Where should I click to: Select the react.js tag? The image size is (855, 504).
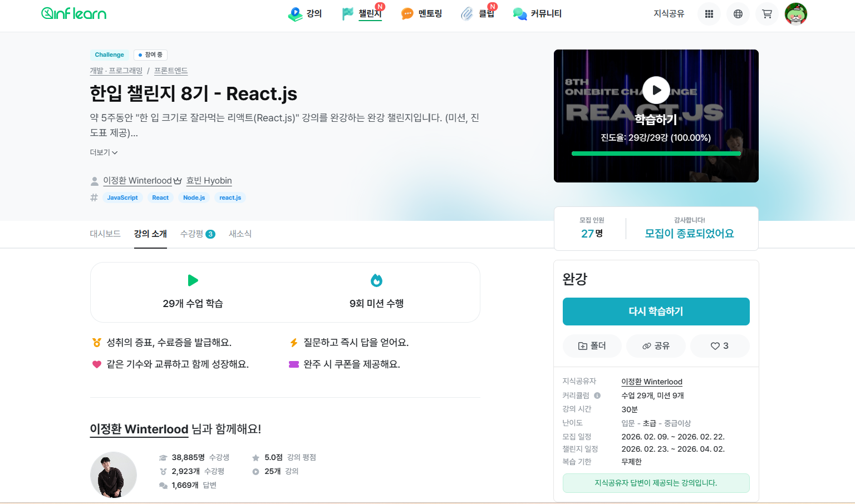coord(230,197)
